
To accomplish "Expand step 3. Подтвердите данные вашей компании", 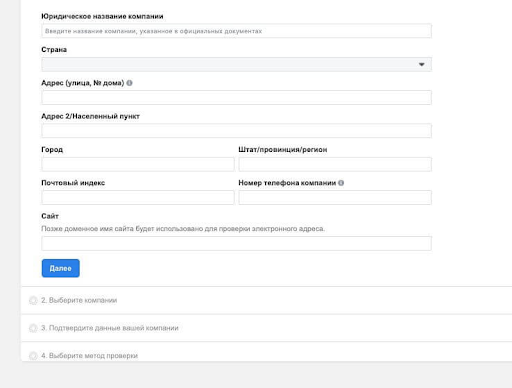I will [266, 328].
